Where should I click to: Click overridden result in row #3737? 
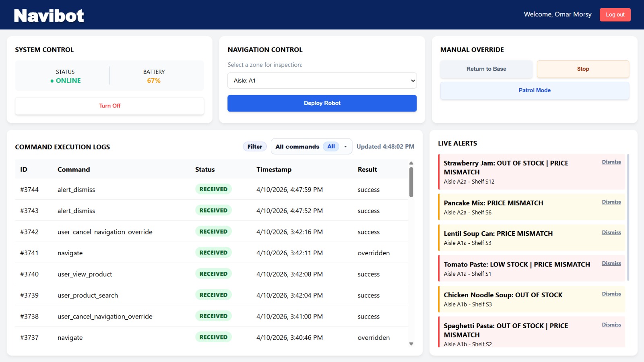(374, 337)
